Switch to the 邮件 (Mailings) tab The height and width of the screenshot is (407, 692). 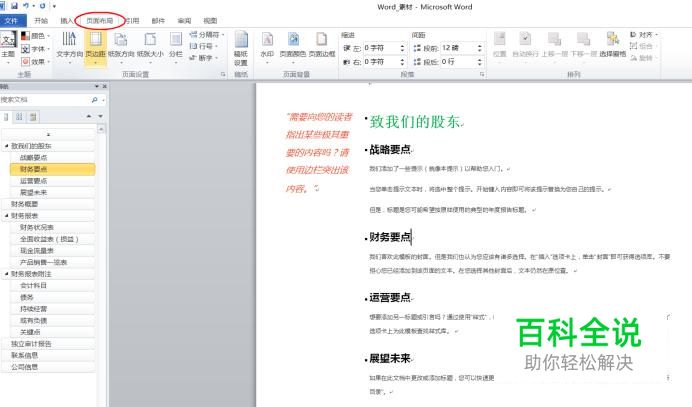pyautogui.click(x=158, y=21)
